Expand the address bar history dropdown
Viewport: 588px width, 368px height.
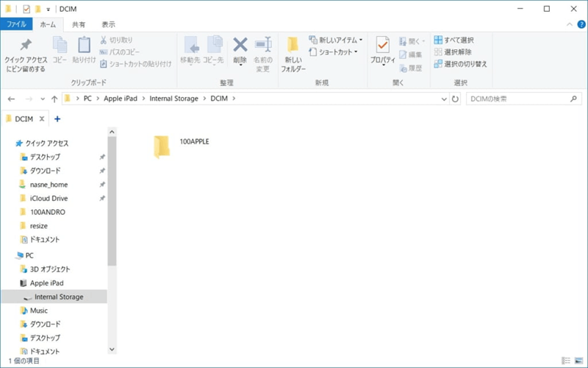(444, 99)
